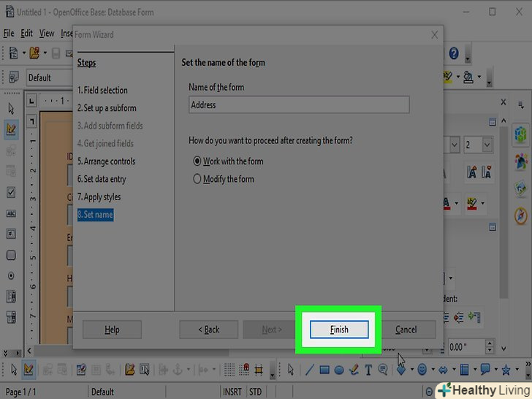The width and height of the screenshot is (532, 399).
Task: Select the Stars shape icon
Action: [506, 370]
